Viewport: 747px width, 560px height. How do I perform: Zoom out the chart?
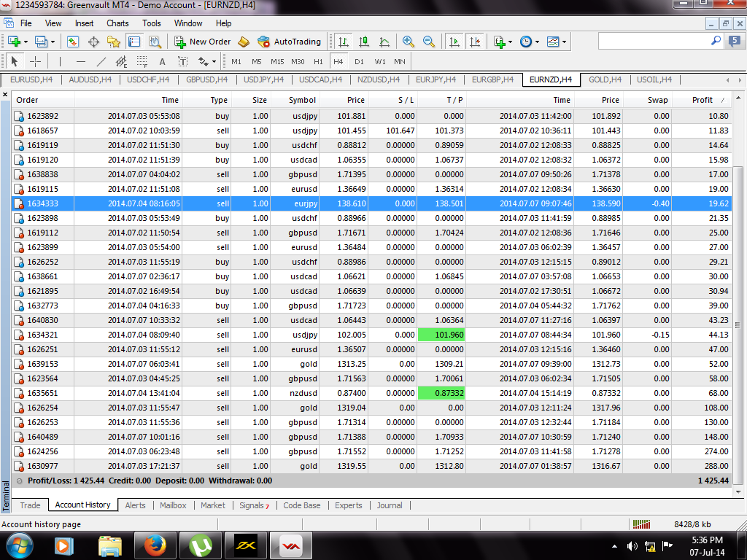point(429,42)
